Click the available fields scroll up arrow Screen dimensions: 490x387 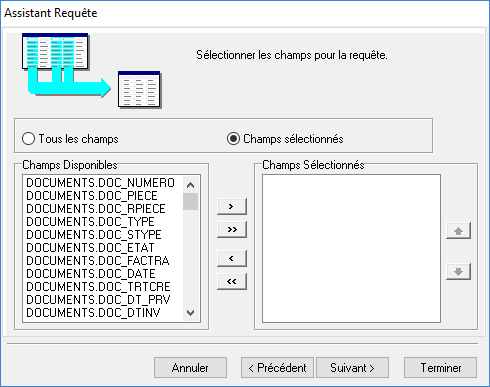190,185
